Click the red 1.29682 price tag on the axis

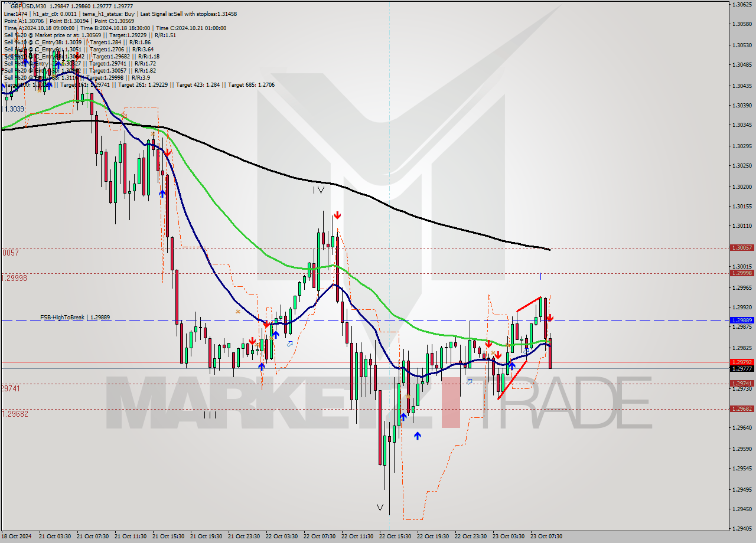tap(742, 408)
